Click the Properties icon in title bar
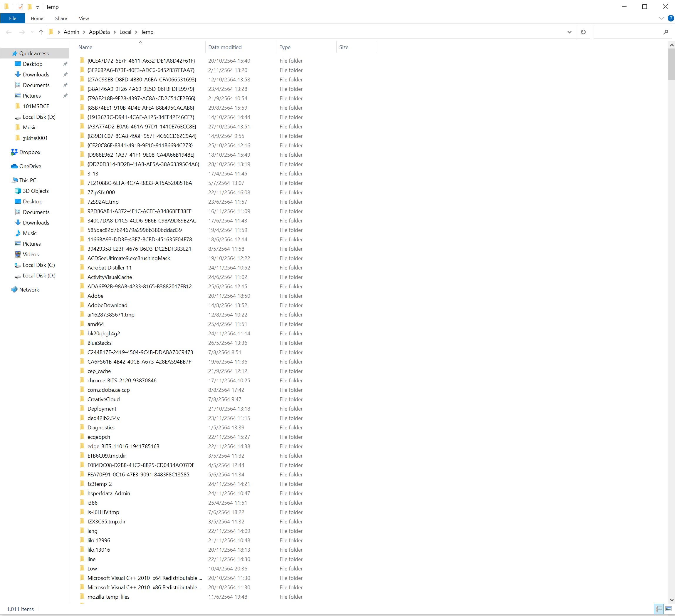 click(x=21, y=7)
